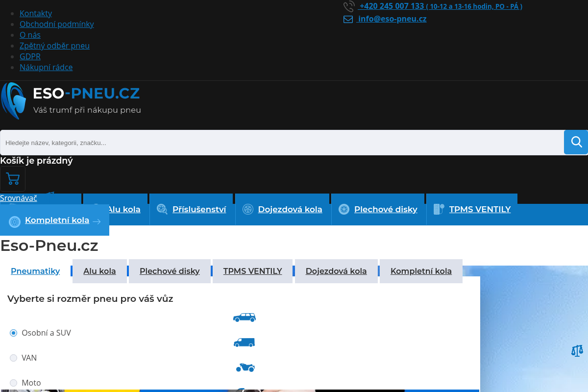Switch to the Pneumatiky tab

35,271
